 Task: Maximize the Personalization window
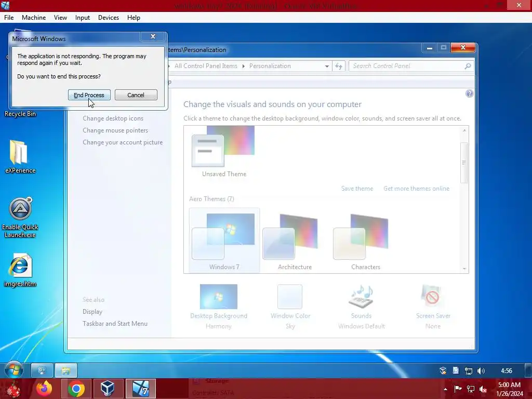tap(444, 48)
